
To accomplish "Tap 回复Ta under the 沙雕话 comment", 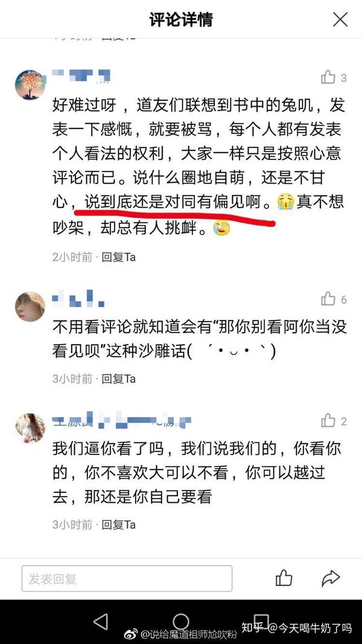I will coord(119,378).
